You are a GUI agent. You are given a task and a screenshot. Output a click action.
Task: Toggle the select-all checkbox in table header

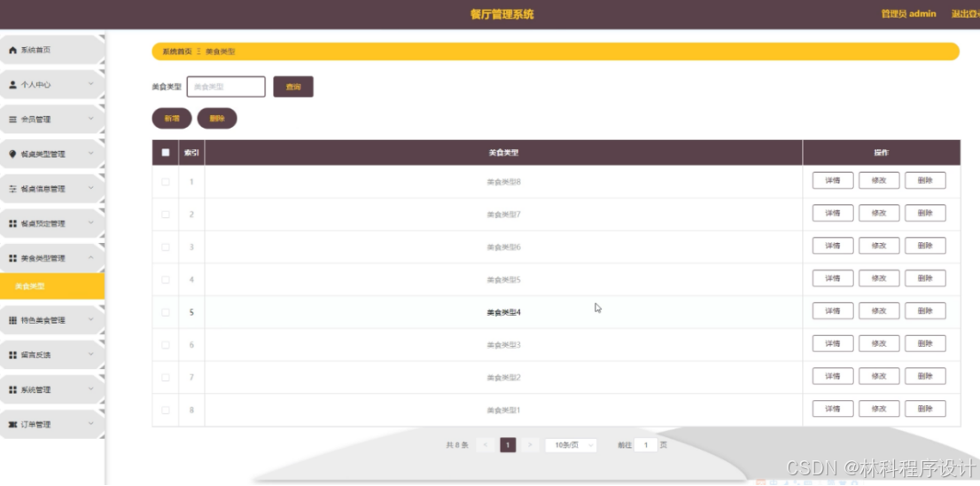click(x=166, y=152)
